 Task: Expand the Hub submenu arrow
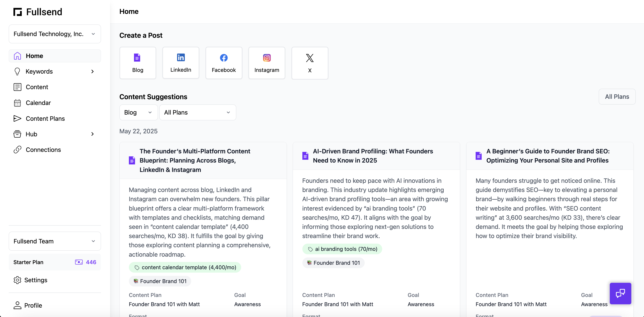pos(92,134)
